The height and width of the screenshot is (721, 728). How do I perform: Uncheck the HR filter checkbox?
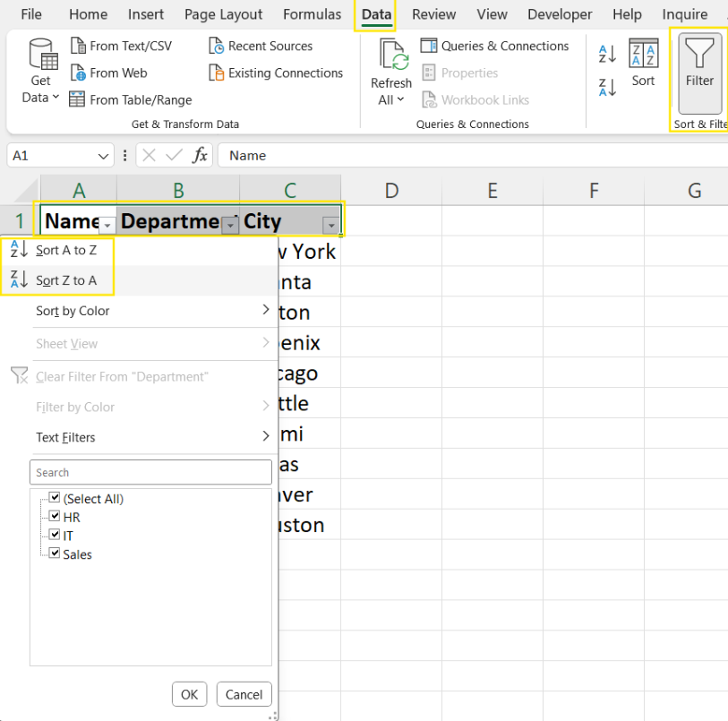click(x=55, y=516)
